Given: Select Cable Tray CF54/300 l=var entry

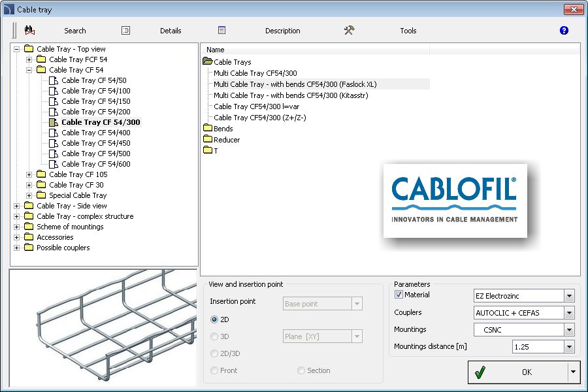Looking at the screenshot, I should (257, 106).
